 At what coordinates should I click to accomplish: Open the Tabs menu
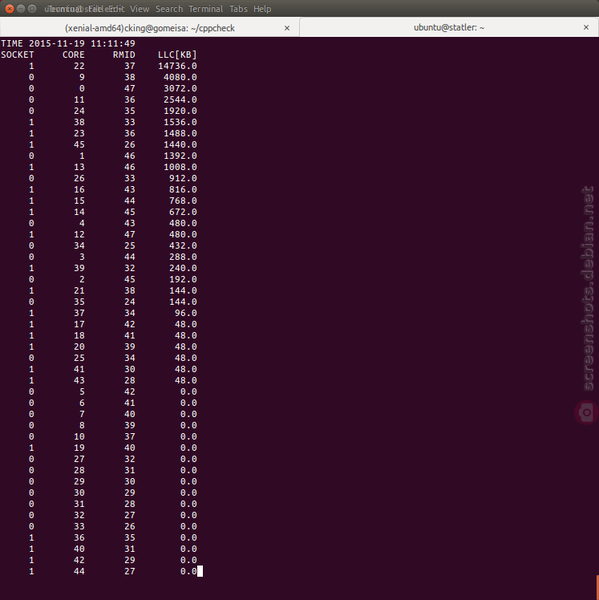tap(238, 9)
